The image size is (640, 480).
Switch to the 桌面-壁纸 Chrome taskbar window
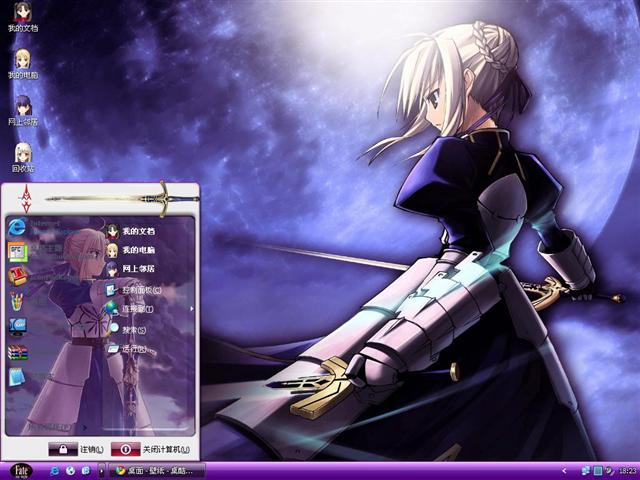(156, 471)
